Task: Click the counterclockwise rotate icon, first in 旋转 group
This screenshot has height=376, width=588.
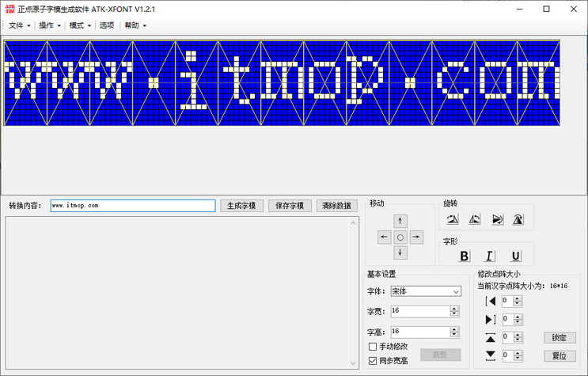Action: (x=452, y=219)
